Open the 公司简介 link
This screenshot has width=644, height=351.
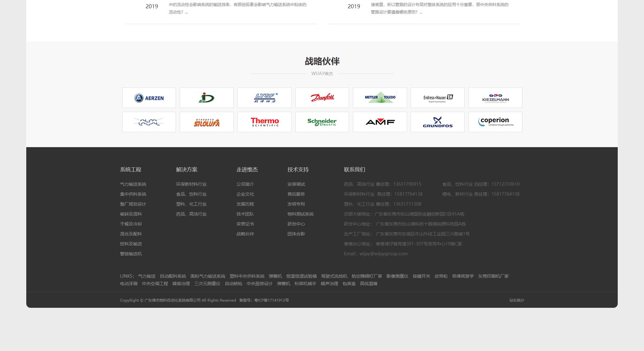click(245, 184)
